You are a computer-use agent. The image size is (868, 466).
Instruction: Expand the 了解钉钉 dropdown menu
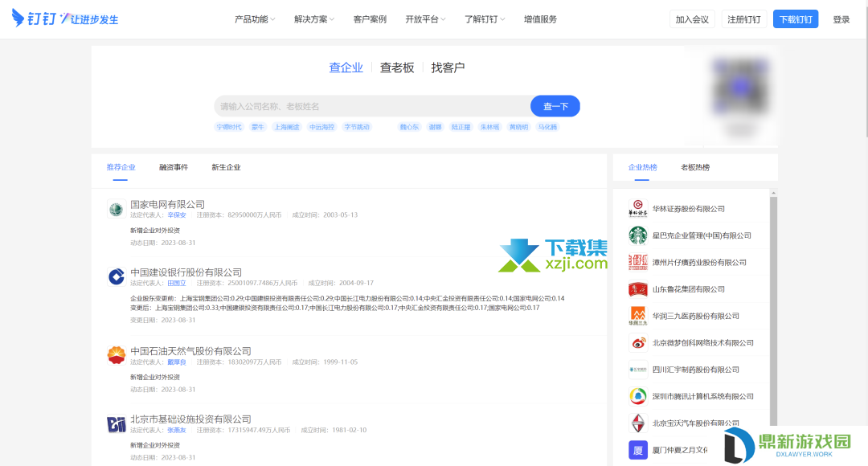coord(485,19)
